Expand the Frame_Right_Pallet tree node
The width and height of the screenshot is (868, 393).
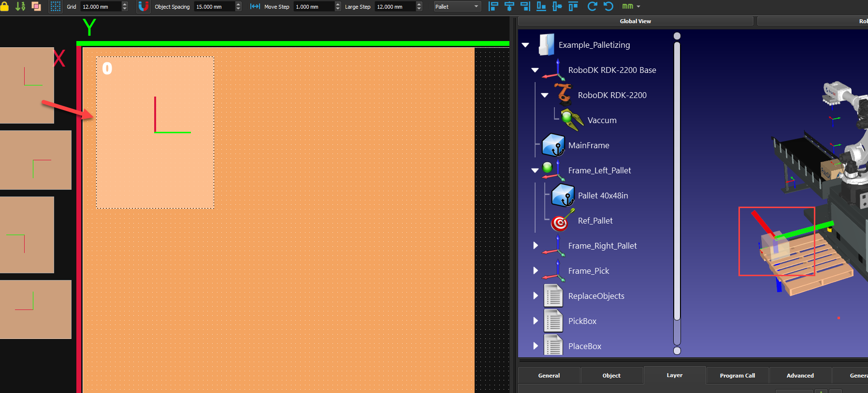[x=535, y=246]
